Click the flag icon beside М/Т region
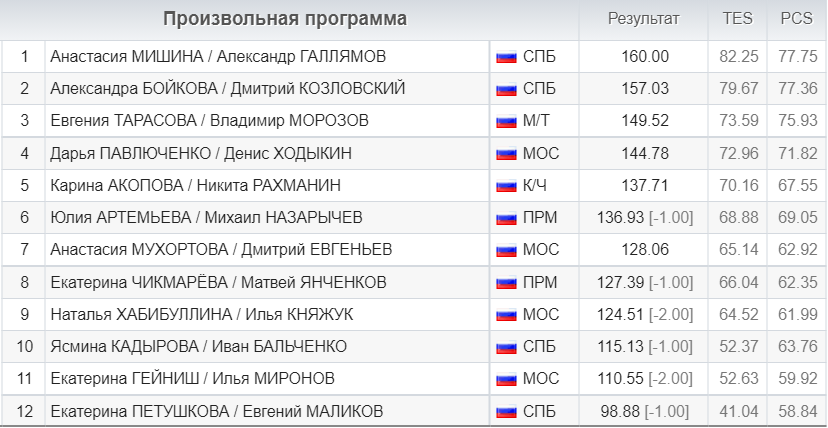This screenshot has width=828, height=428. point(505,121)
